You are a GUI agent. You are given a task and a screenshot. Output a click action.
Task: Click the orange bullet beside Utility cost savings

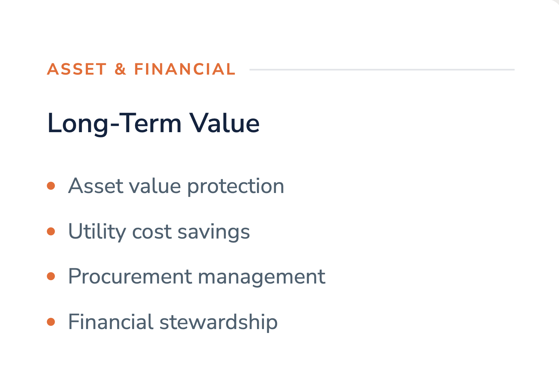pyautogui.click(x=51, y=231)
